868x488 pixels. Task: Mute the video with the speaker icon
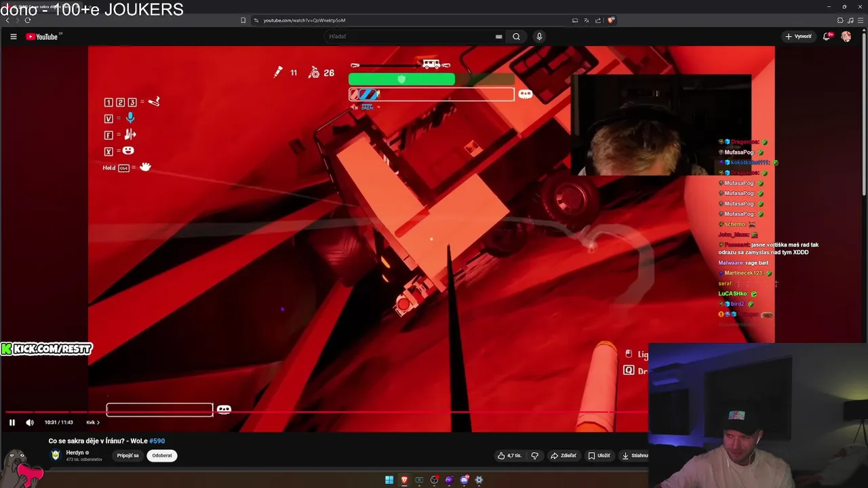[x=30, y=422]
